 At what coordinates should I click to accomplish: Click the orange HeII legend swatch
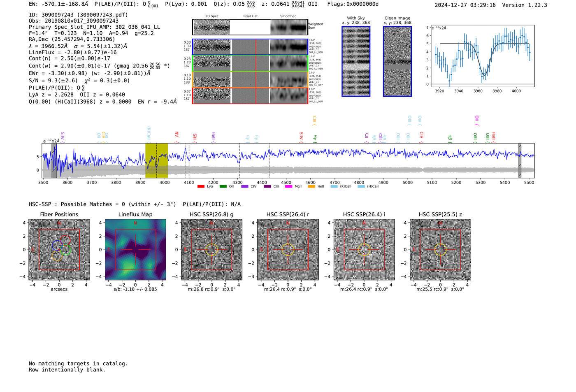point(311,186)
